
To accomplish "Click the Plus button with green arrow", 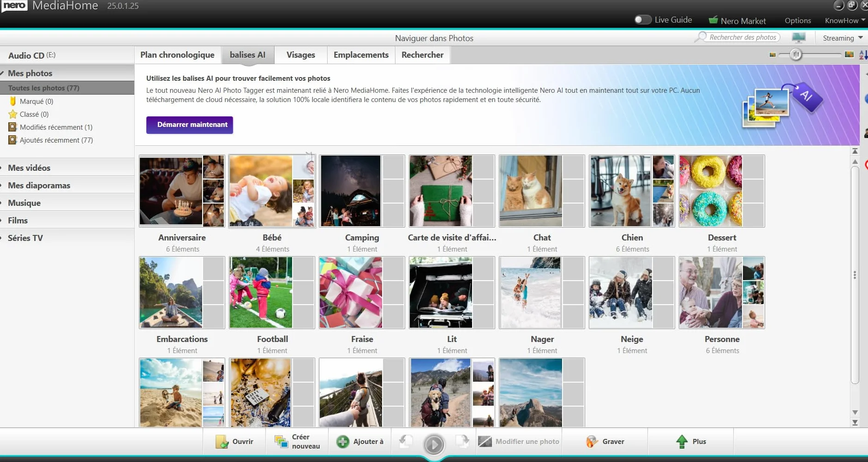I will (691, 442).
